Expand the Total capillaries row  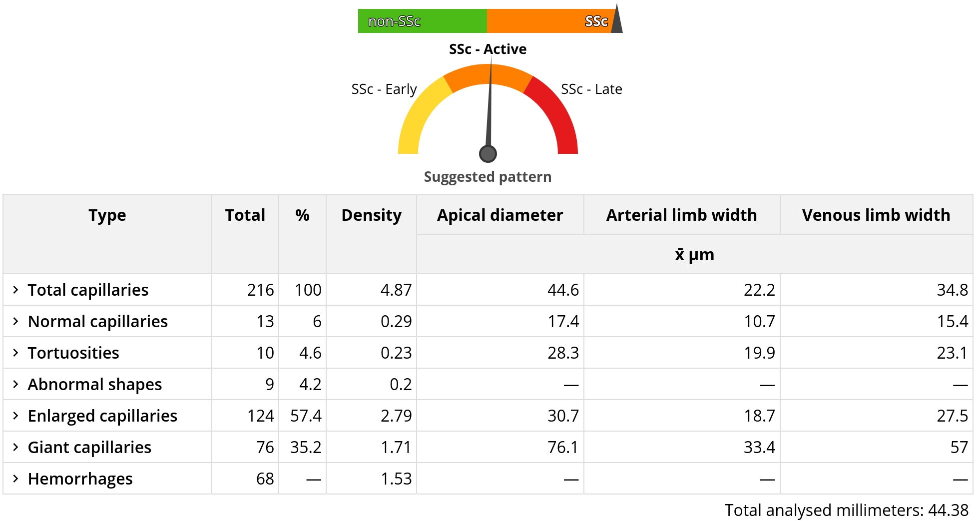tap(15, 290)
